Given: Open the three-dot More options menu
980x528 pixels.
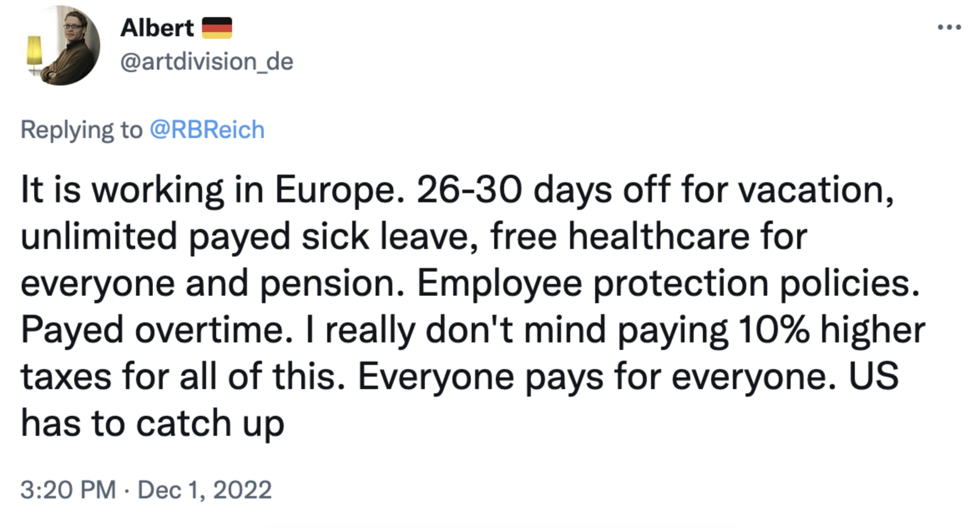Looking at the screenshot, I should click(x=949, y=28).
